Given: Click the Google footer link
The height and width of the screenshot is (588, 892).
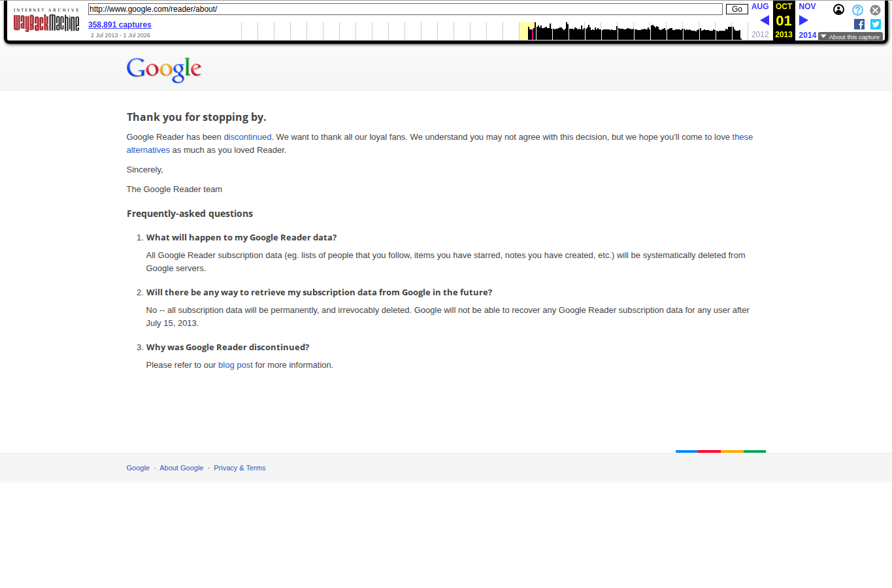Looking at the screenshot, I should coord(138,468).
